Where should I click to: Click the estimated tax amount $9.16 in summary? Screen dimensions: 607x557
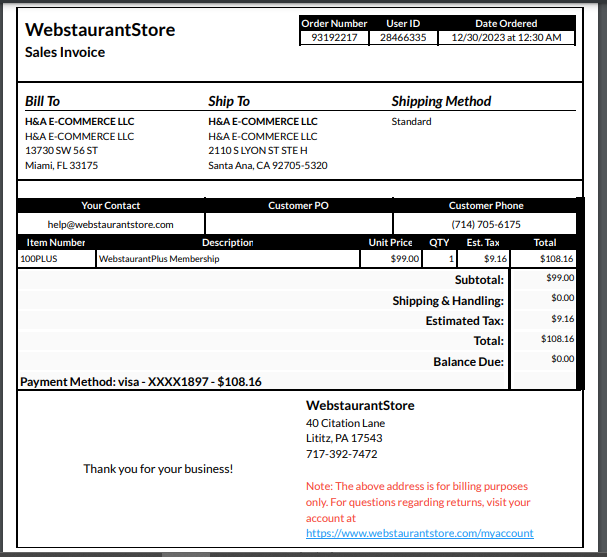(563, 319)
